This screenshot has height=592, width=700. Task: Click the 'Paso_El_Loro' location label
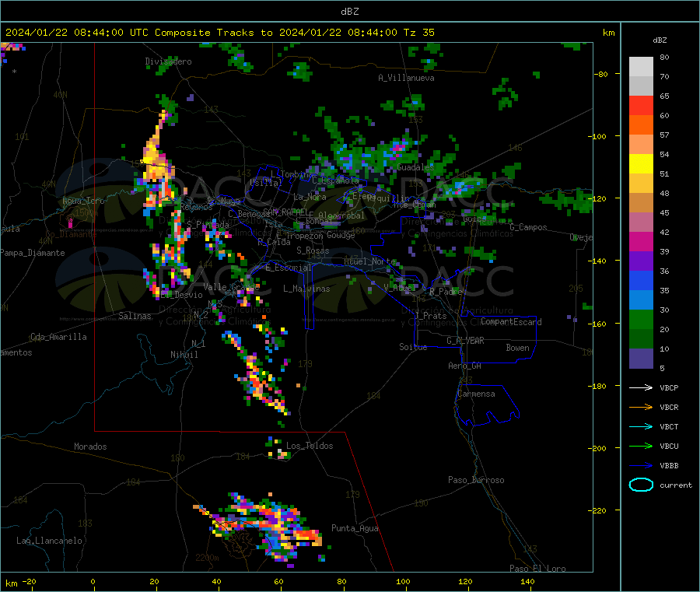click(x=538, y=569)
